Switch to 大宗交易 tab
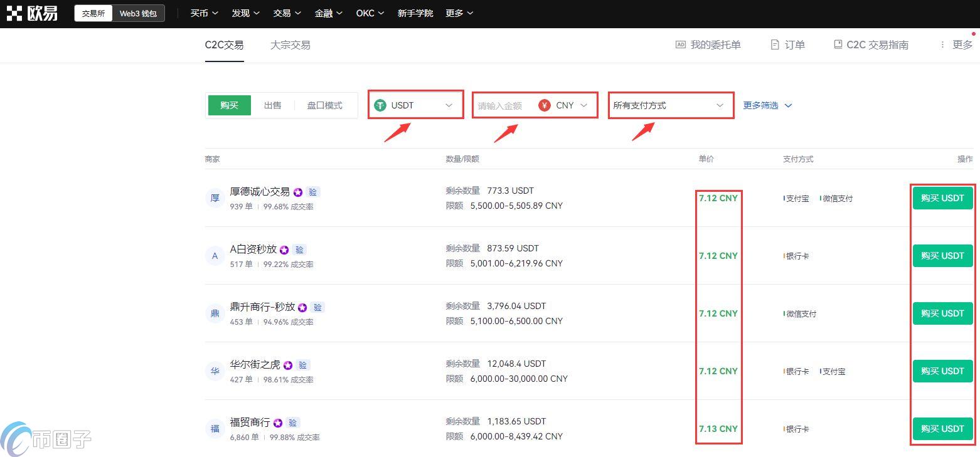The width and height of the screenshot is (980, 457). [290, 45]
